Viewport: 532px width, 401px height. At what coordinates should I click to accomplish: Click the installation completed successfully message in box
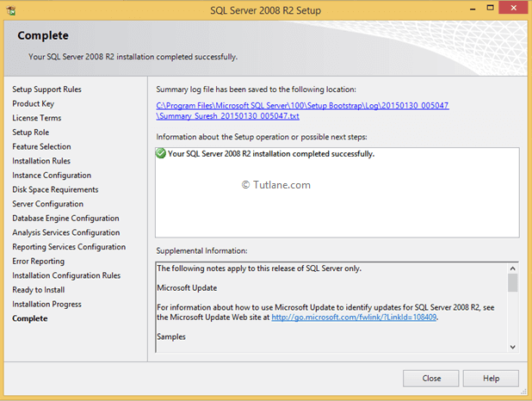[x=271, y=154]
